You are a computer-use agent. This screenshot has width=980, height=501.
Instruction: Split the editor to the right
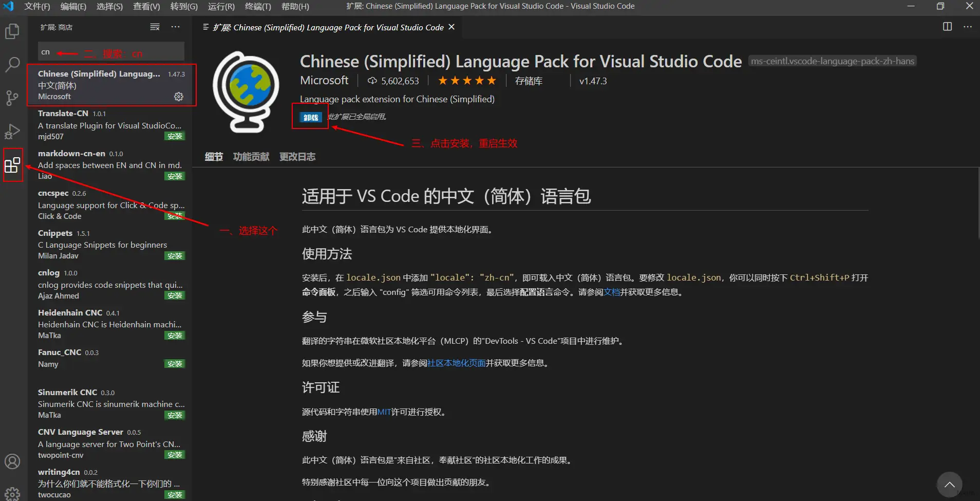[x=948, y=27]
